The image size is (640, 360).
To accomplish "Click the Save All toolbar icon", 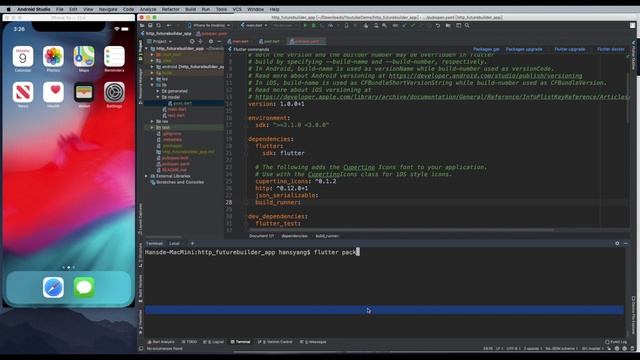I will (150, 25).
